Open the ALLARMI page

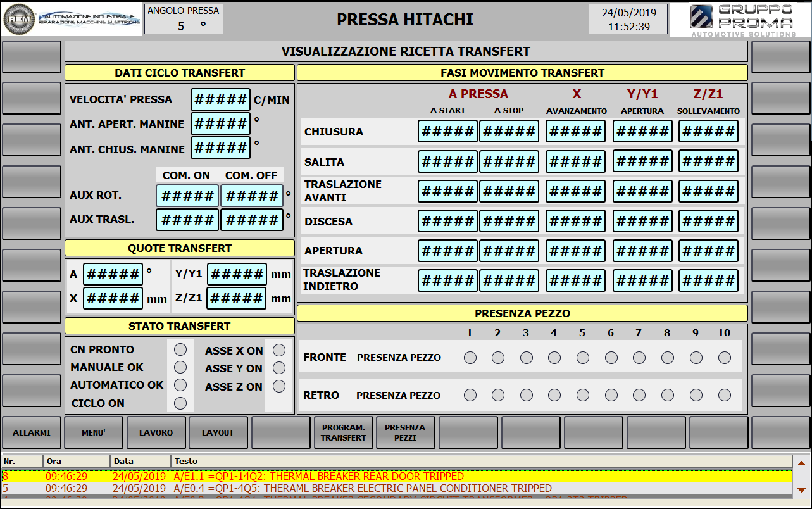click(x=32, y=432)
